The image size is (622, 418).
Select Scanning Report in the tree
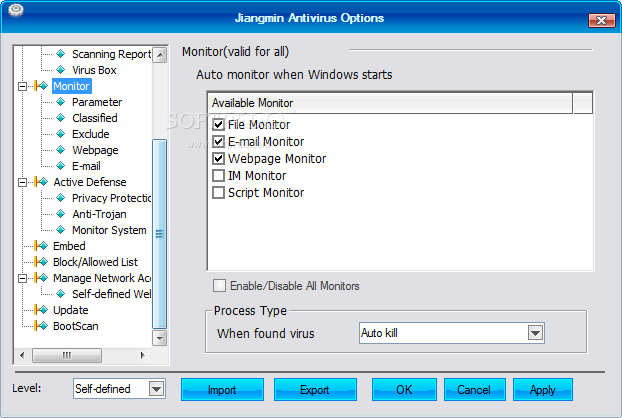(111, 54)
